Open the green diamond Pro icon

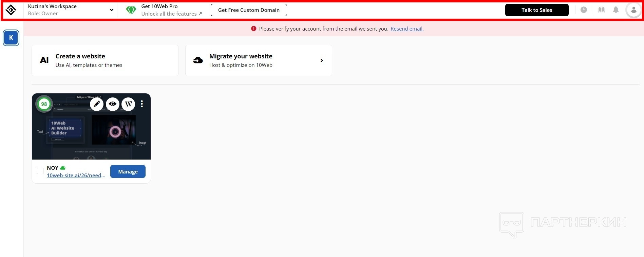[131, 10]
